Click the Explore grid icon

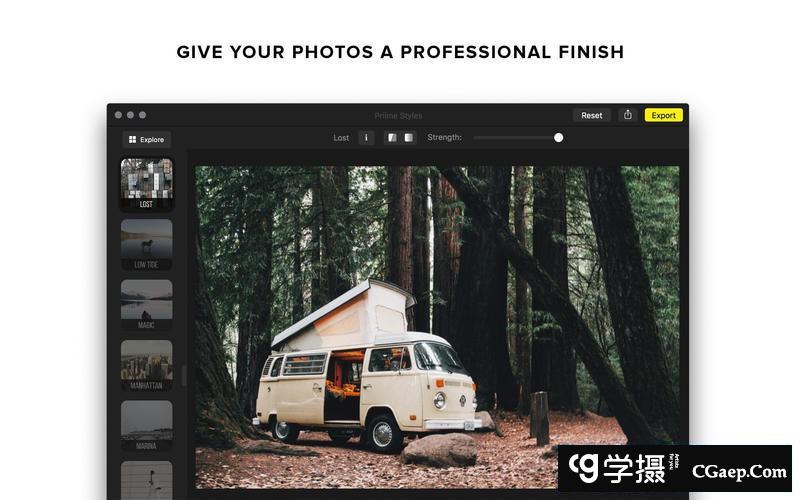point(133,139)
